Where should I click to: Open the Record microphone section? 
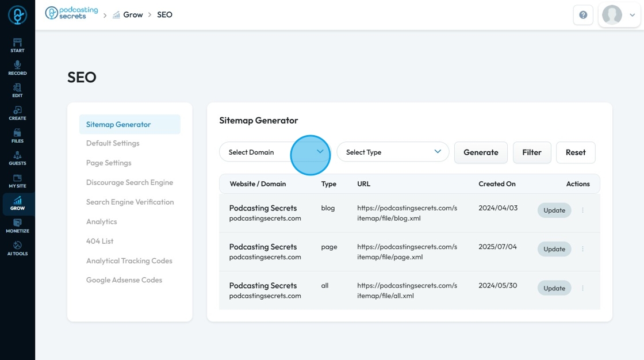[17, 68]
